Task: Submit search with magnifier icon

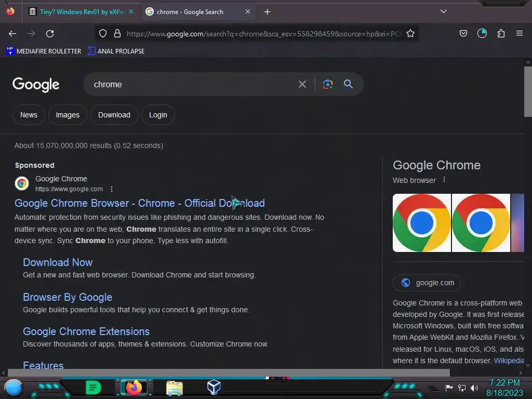Action: point(348,84)
